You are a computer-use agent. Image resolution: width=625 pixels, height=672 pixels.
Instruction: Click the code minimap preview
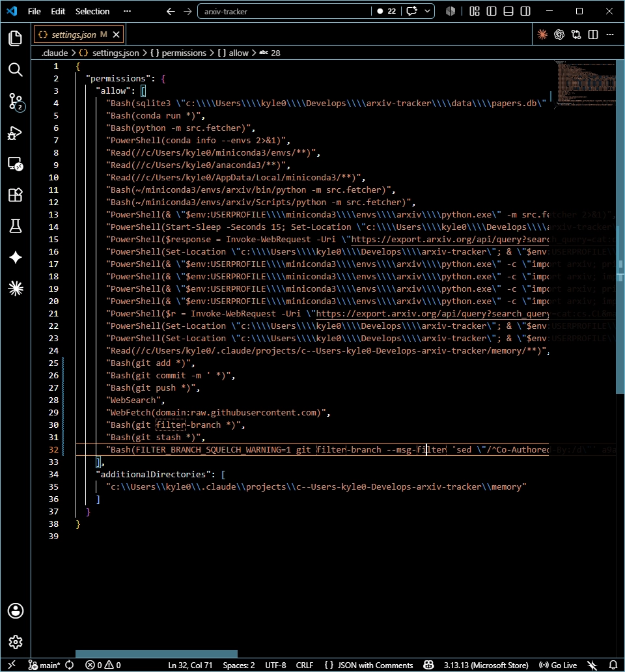pos(585,83)
